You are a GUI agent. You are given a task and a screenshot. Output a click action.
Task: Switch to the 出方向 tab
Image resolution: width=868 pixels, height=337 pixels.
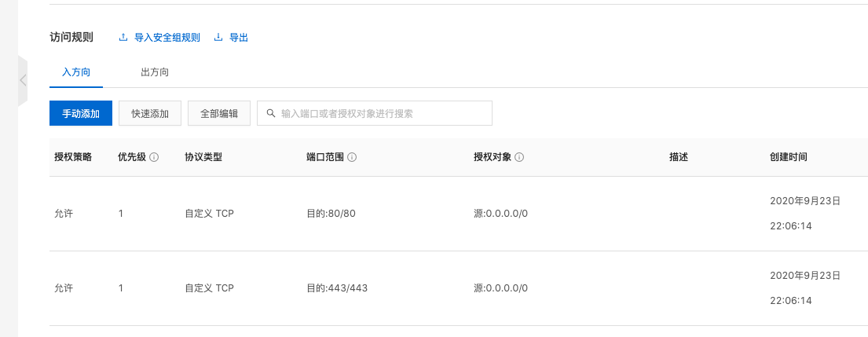pyautogui.click(x=155, y=72)
